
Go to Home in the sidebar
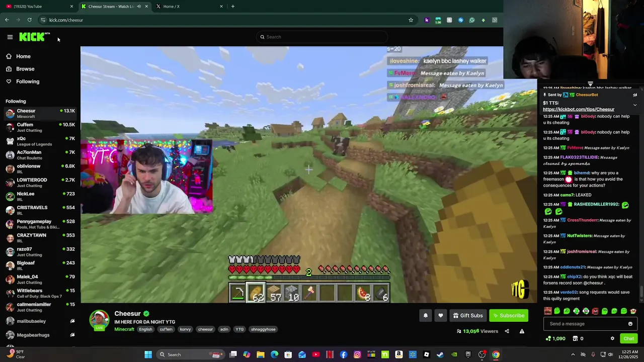(18, 56)
